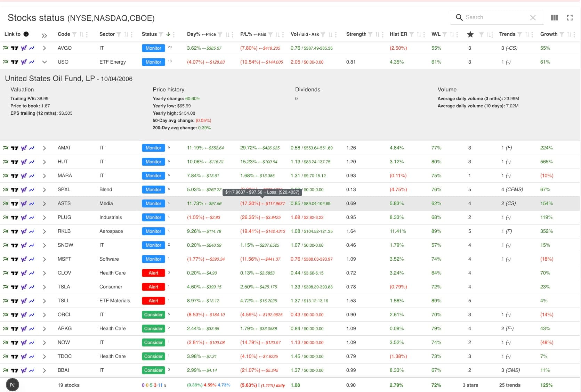Open the column chooser icon near search
Image resolution: width=581 pixels, height=392 pixels.
555,18
